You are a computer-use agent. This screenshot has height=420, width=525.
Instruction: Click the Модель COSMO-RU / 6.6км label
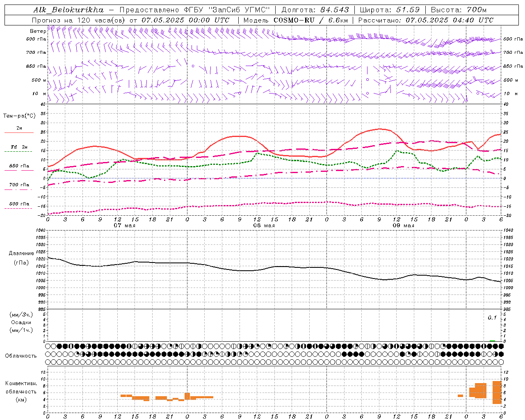pos(295,20)
